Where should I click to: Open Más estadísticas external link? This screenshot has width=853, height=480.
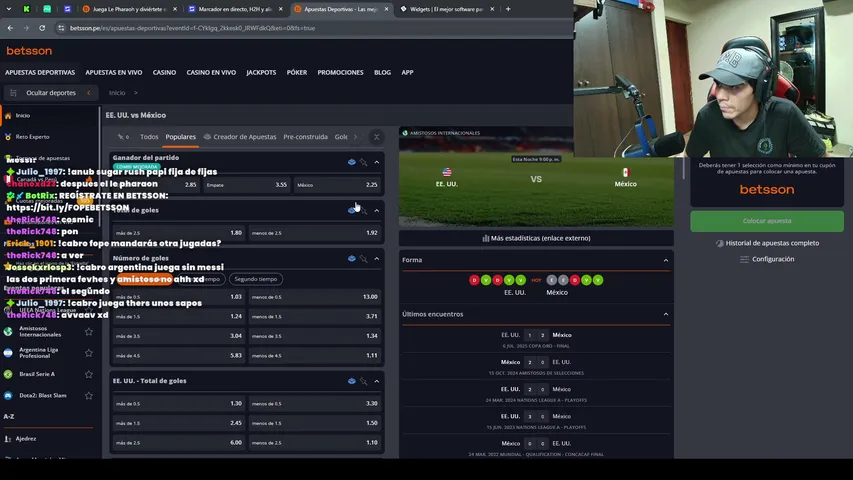(536, 238)
